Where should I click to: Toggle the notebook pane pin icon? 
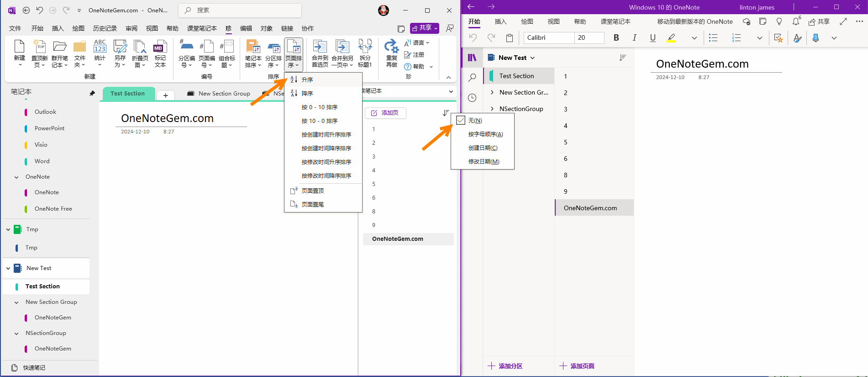(92, 93)
